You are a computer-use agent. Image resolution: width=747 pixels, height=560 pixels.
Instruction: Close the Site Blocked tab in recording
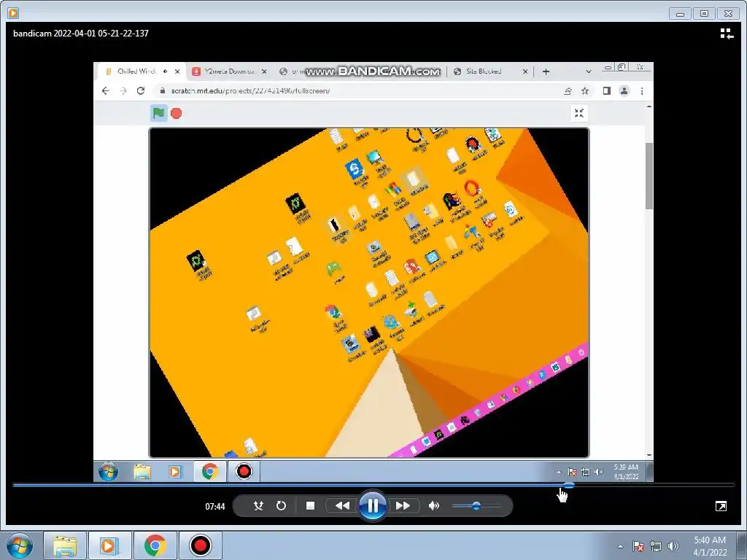tap(525, 71)
